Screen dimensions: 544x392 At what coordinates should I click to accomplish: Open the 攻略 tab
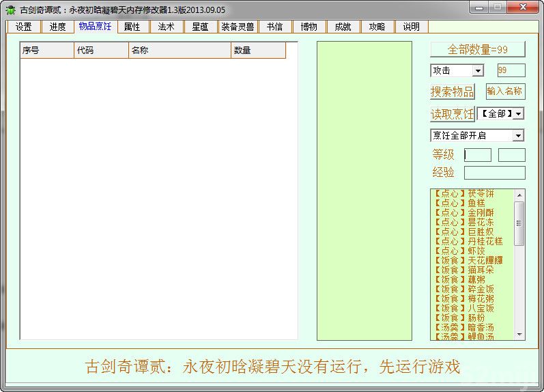click(377, 27)
